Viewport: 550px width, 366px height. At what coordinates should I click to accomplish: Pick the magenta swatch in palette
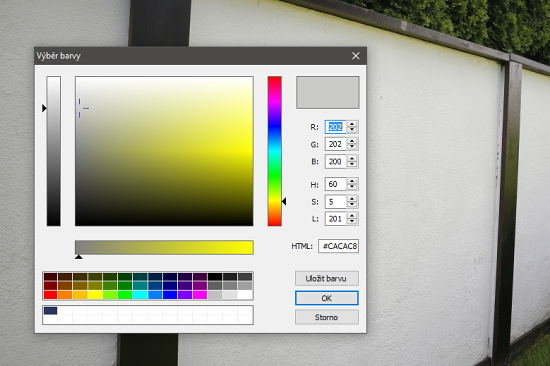coord(200,295)
